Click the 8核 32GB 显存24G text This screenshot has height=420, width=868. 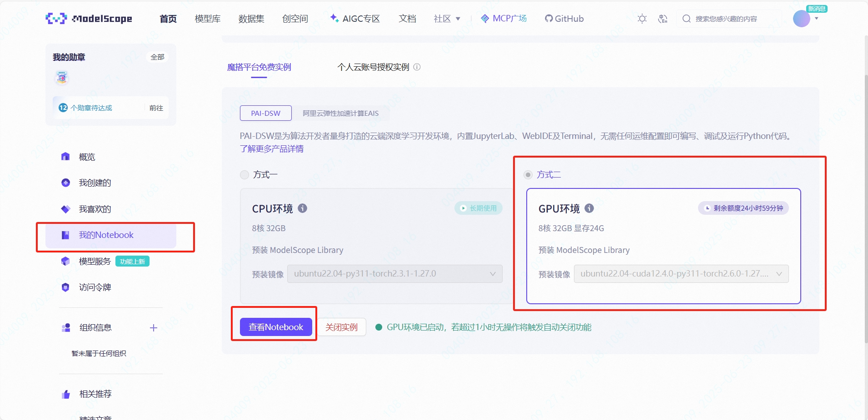[571, 228]
